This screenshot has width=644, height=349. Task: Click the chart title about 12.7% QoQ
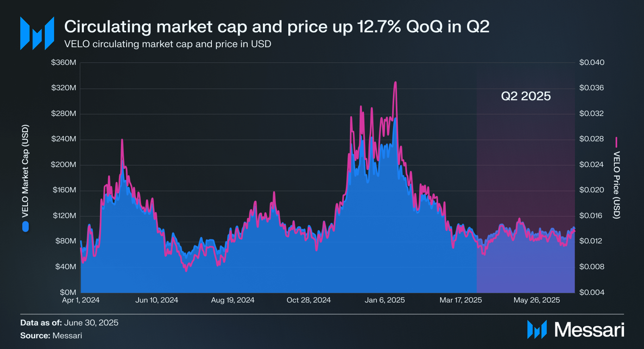pyautogui.click(x=277, y=26)
